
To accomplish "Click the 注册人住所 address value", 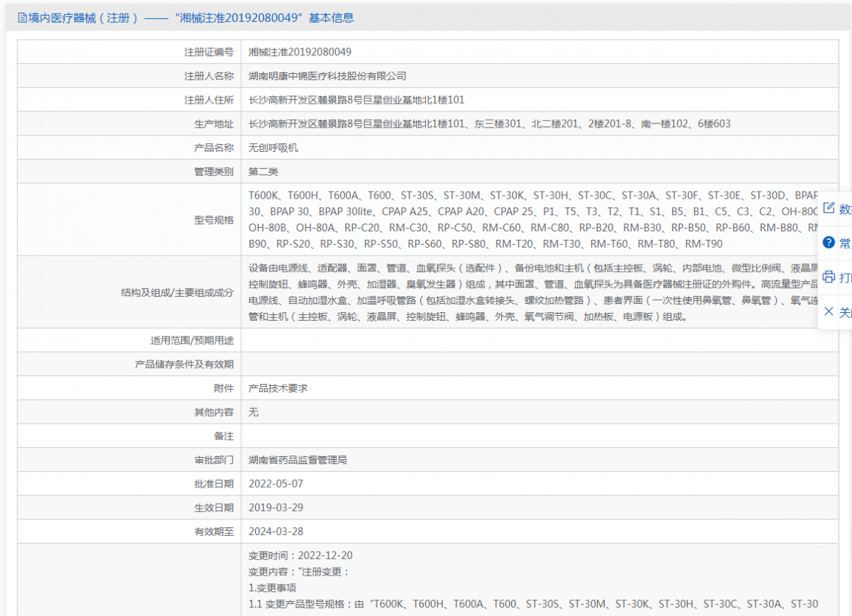I will coord(356,100).
